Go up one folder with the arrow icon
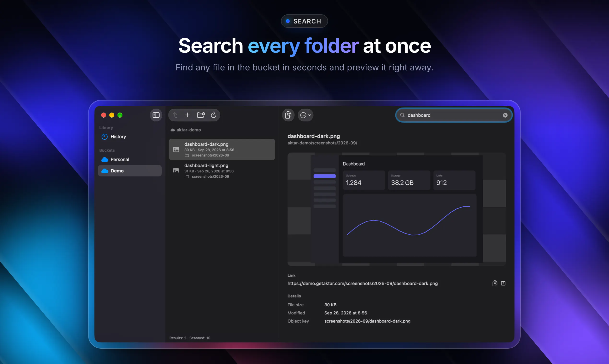 [175, 115]
